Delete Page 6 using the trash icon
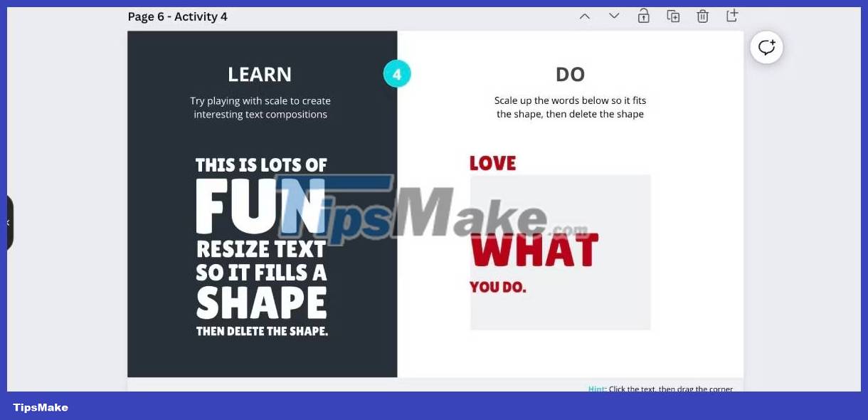The height and width of the screenshot is (420, 868). click(x=703, y=15)
